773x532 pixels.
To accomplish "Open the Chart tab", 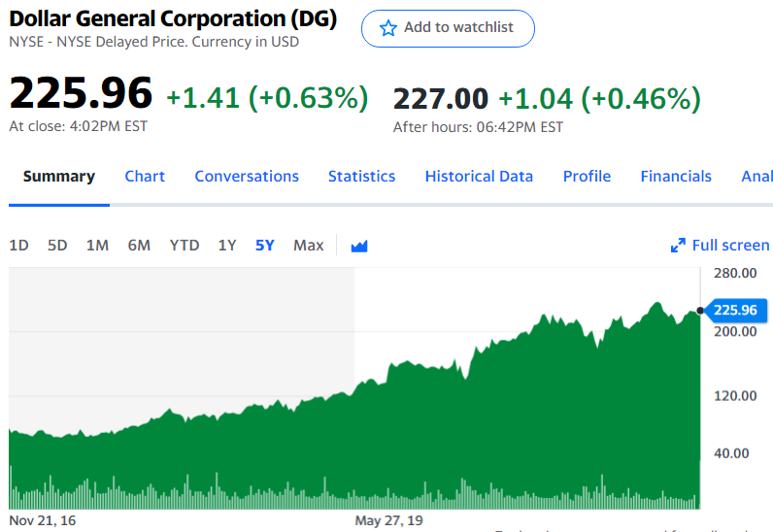I will [x=145, y=176].
